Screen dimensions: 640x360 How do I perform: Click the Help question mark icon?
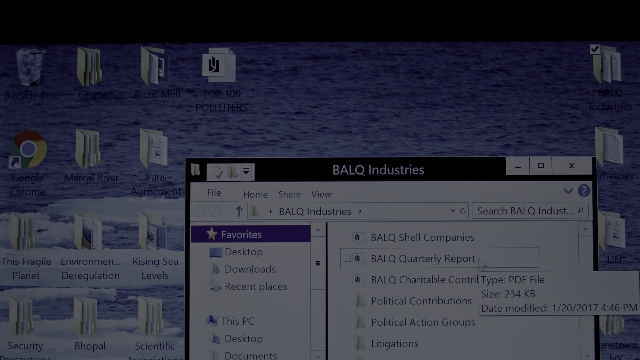584,191
